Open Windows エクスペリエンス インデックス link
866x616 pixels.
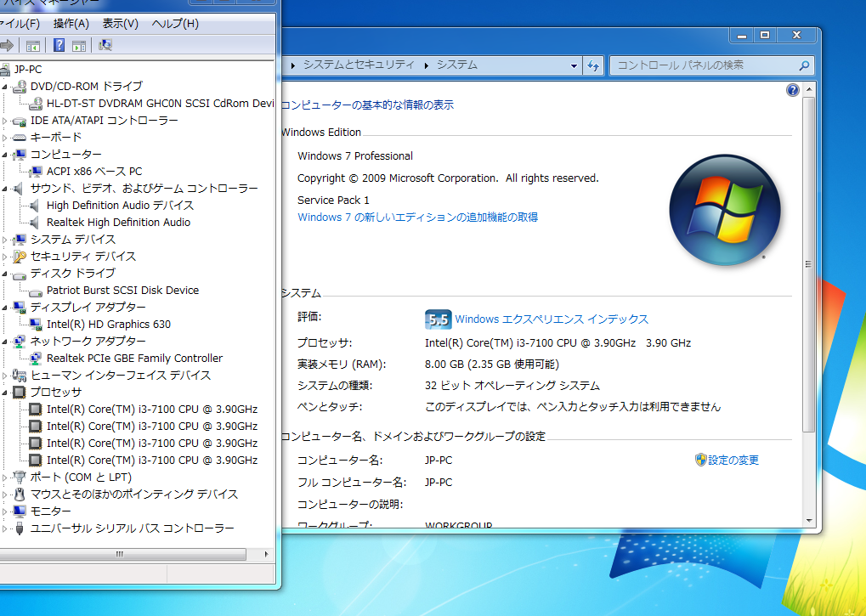coord(552,319)
